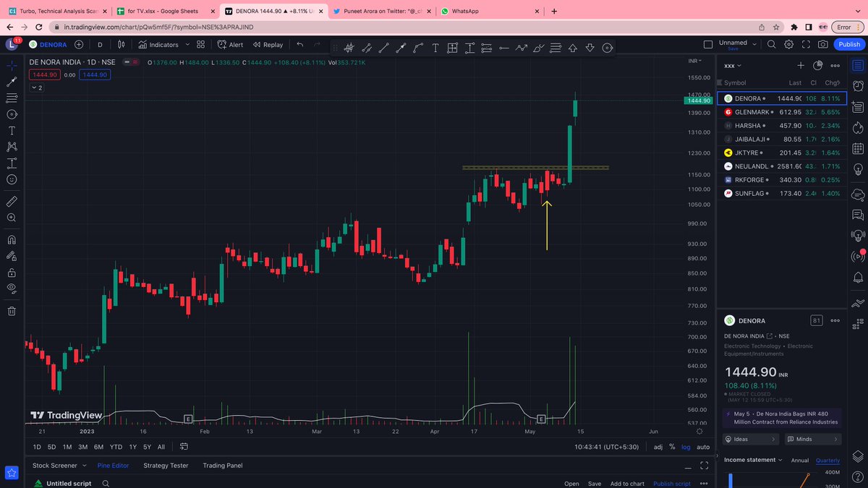Switch to the Trading Panel tab

click(x=222, y=465)
